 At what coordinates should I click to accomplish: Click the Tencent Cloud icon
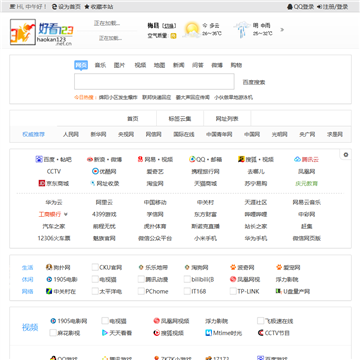[x=297, y=159]
